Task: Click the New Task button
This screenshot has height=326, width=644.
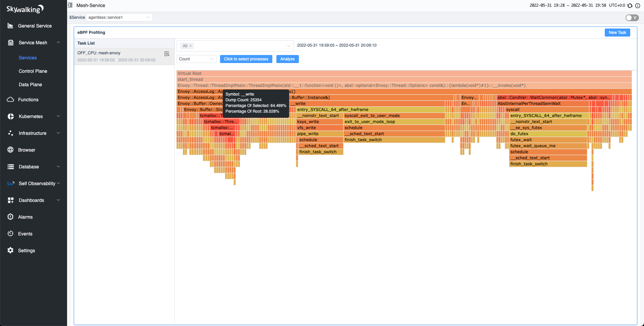Action: [617, 33]
